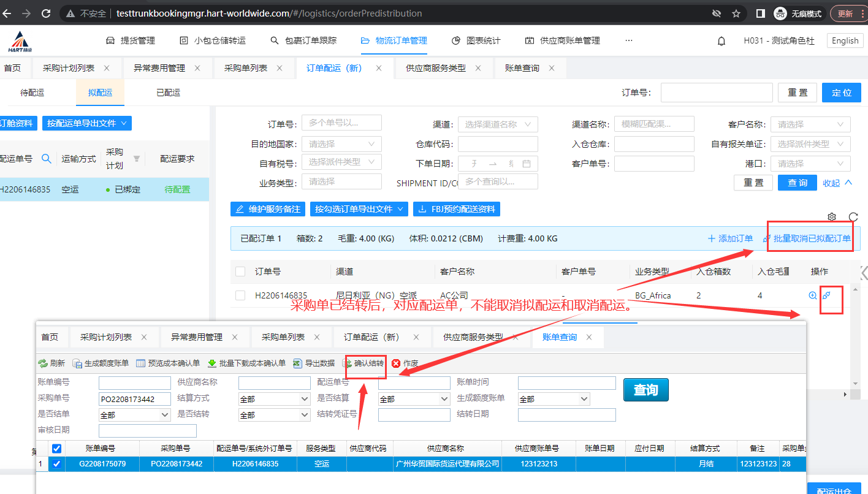The image size is (868, 494).
Task: Click the unlink icon in order row
Action: 826,295
